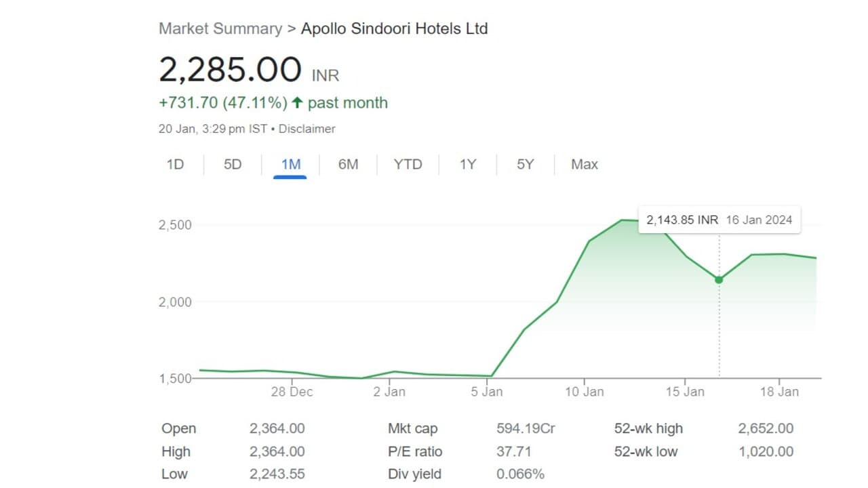
Task: Open the 6M chart view
Action: (x=348, y=164)
